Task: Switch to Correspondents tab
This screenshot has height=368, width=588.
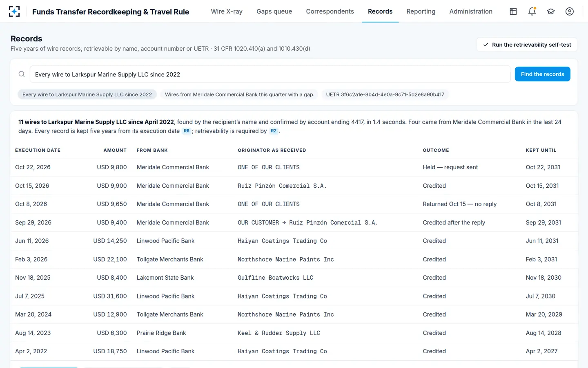Action: (330, 11)
